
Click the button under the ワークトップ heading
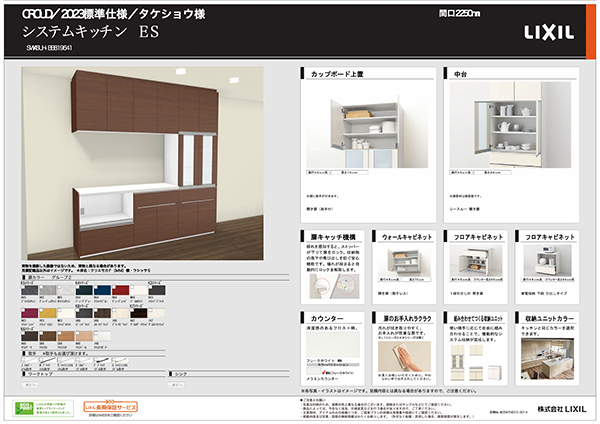click(x=29, y=385)
